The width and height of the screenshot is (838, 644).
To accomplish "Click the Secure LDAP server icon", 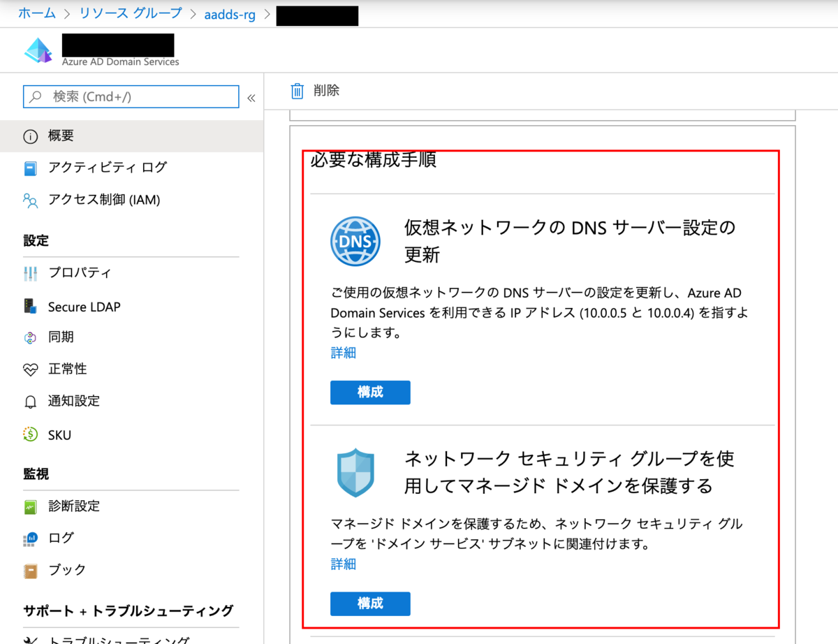I will click(x=29, y=307).
